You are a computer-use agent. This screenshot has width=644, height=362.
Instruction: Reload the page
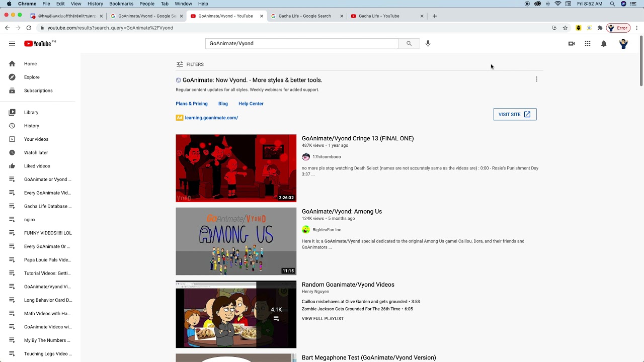click(x=29, y=28)
